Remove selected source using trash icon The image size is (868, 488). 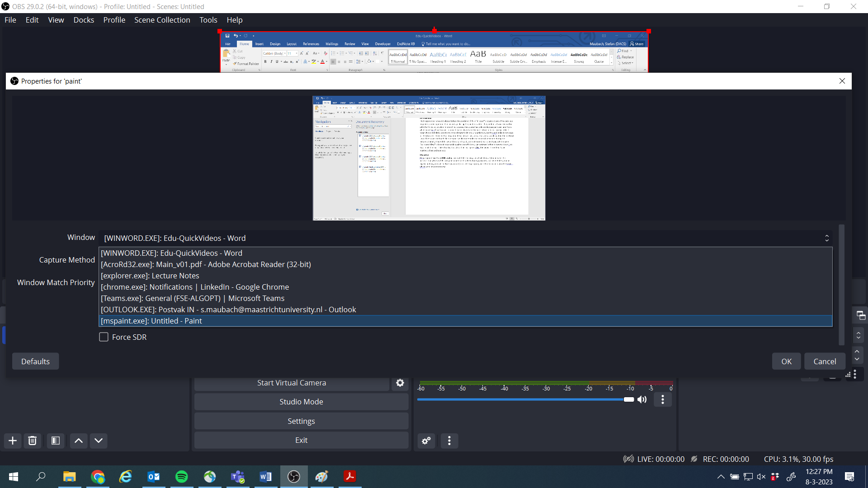tap(33, 441)
